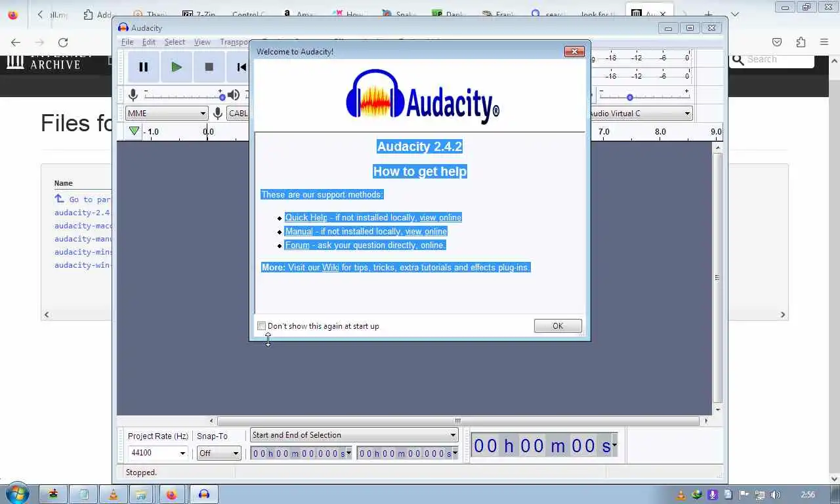This screenshot has height=504, width=840.
Task: Click Firefox extensions puzzle icon
Action: 801,42
